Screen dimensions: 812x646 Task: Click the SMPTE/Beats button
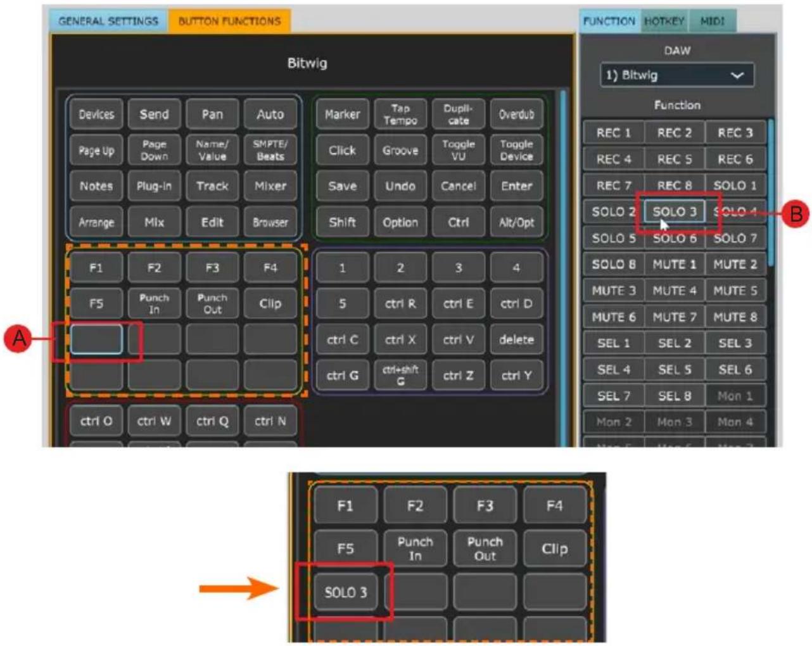[x=270, y=150]
